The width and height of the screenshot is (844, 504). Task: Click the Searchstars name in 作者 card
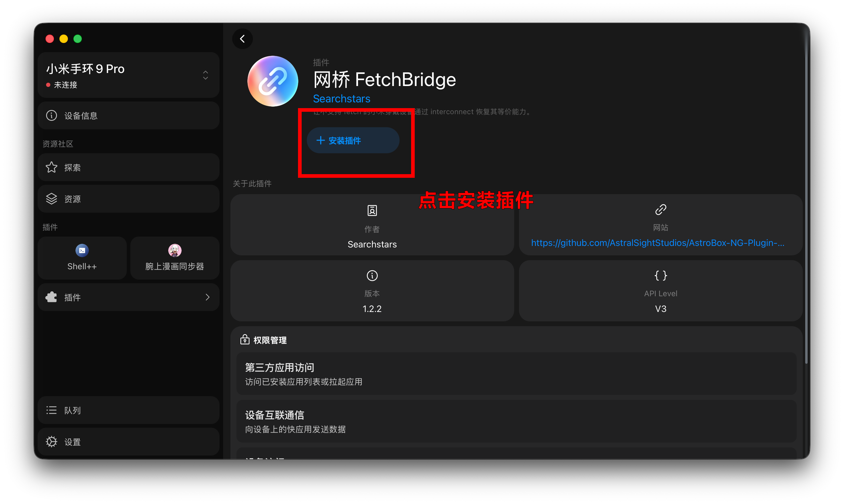tap(372, 244)
